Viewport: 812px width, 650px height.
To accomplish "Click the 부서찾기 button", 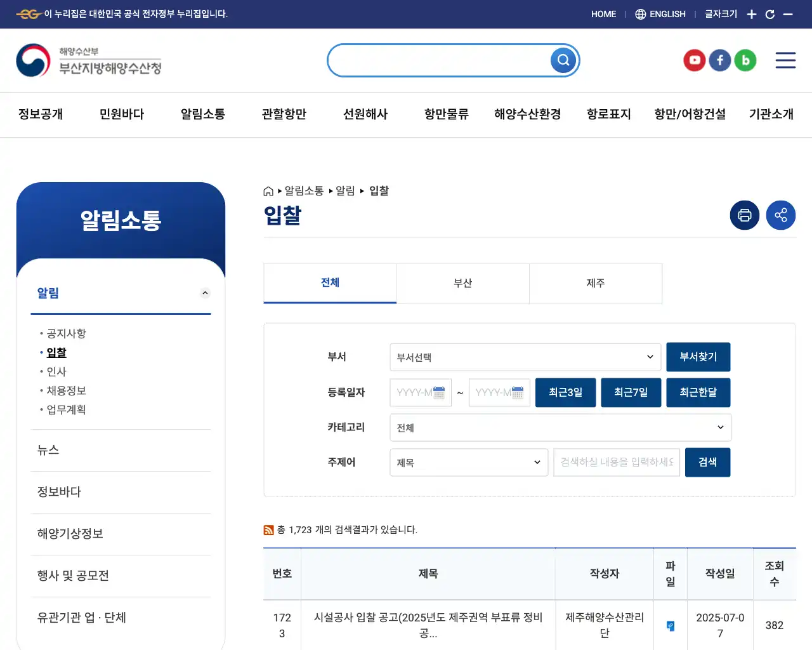I will (x=698, y=357).
